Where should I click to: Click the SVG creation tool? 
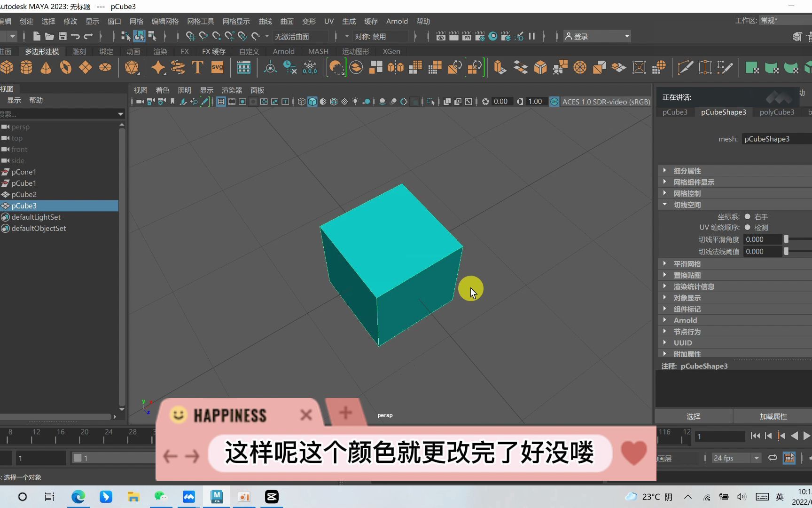(217, 67)
